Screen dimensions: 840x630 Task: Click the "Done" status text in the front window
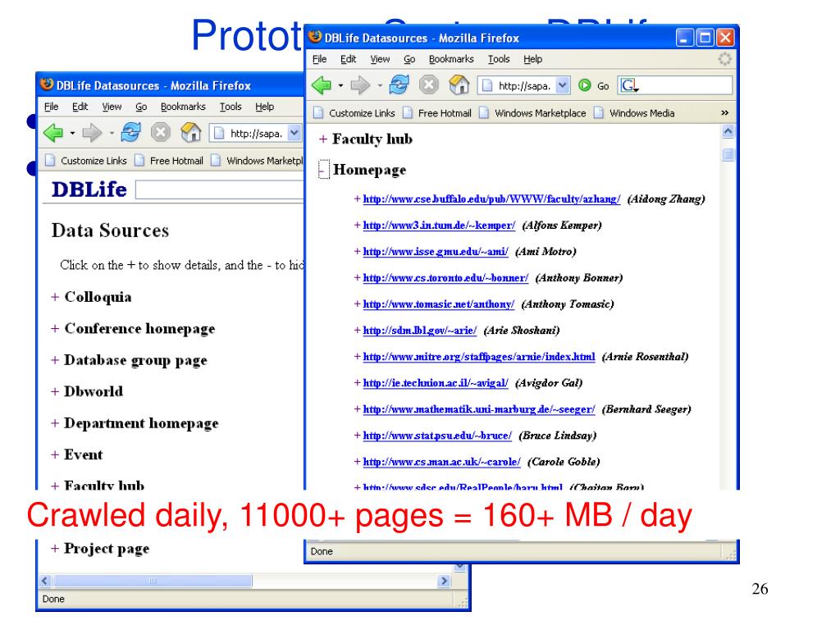point(322,551)
